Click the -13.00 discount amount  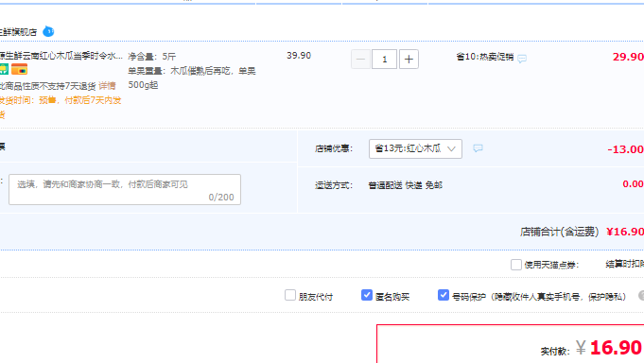(x=625, y=149)
